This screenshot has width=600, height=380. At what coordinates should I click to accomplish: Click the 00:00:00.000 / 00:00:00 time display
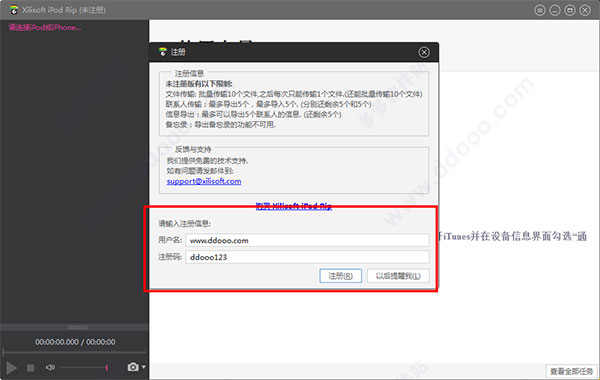[x=75, y=342]
